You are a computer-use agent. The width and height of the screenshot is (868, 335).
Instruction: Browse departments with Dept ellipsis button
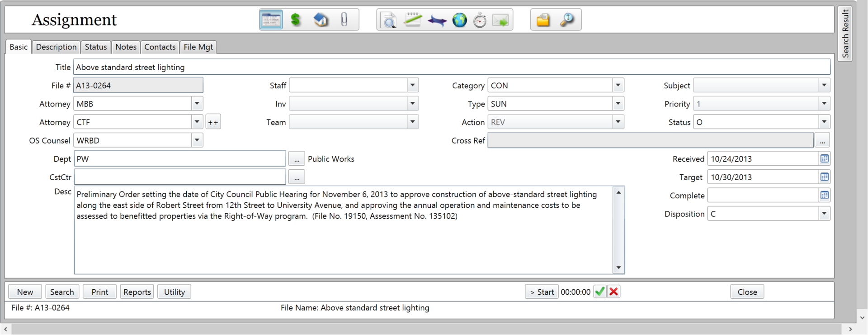click(x=297, y=159)
